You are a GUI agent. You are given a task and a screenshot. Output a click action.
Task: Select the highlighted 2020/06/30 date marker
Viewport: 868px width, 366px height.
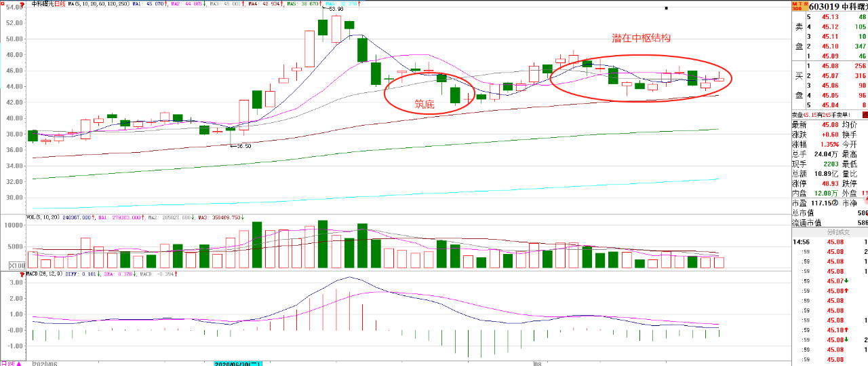(237, 363)
